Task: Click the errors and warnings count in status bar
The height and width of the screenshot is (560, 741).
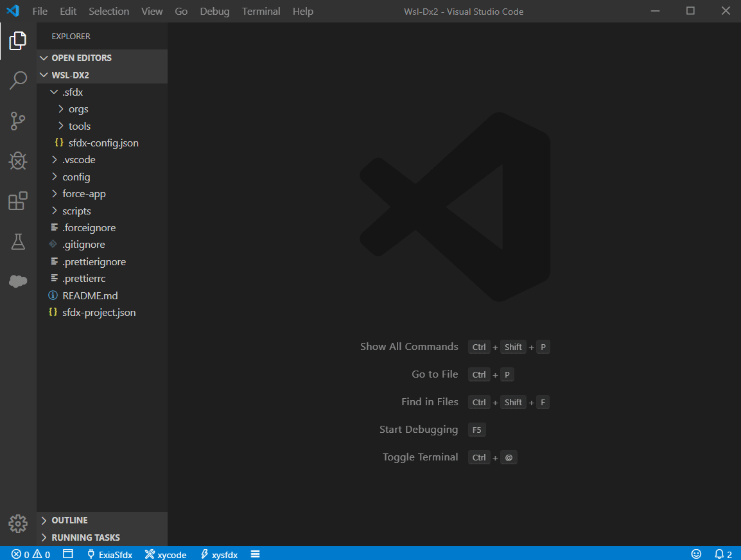Action: (x=31, y=554)
